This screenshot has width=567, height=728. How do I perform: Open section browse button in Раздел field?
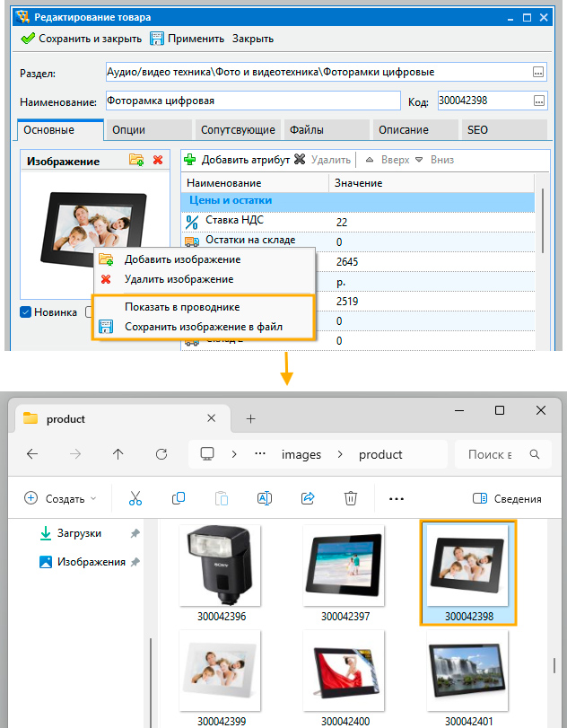tap(537, 72)
